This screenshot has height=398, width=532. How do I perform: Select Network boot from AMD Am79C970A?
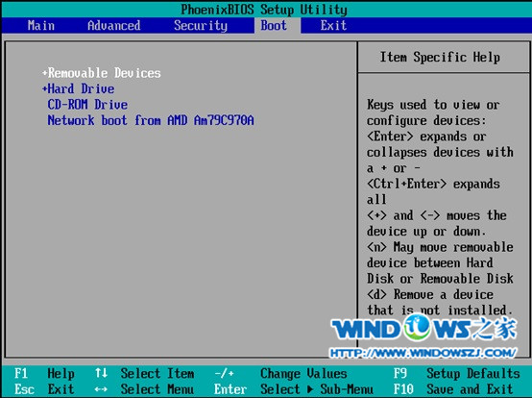point(151,120)
